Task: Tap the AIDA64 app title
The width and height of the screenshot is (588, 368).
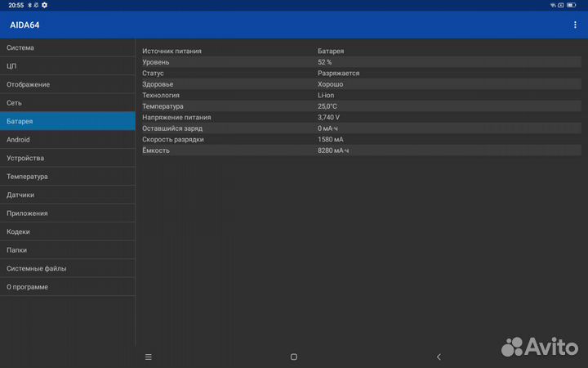Action: [24, 25]
